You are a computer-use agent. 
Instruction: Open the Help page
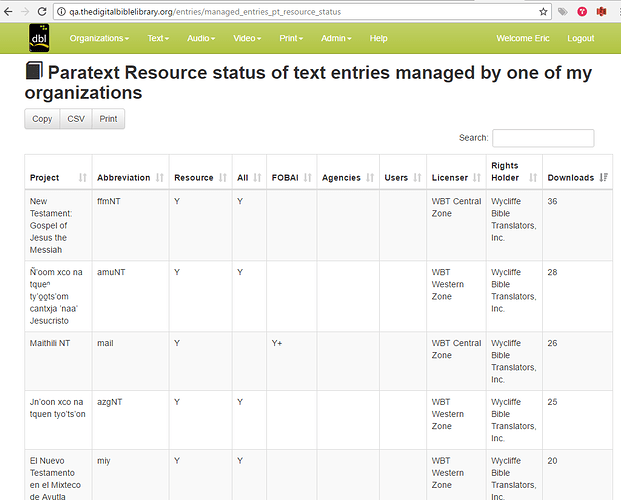[x=378, y=38]
